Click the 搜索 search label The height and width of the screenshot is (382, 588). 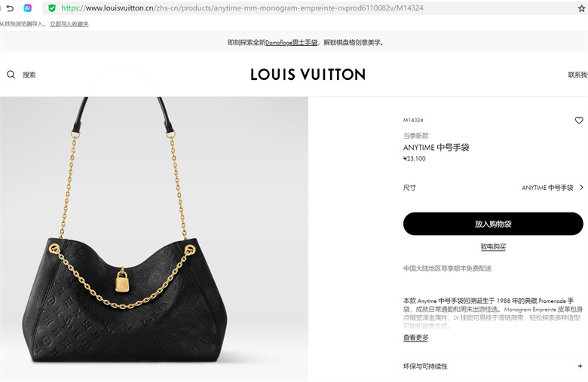coord(29,75)
